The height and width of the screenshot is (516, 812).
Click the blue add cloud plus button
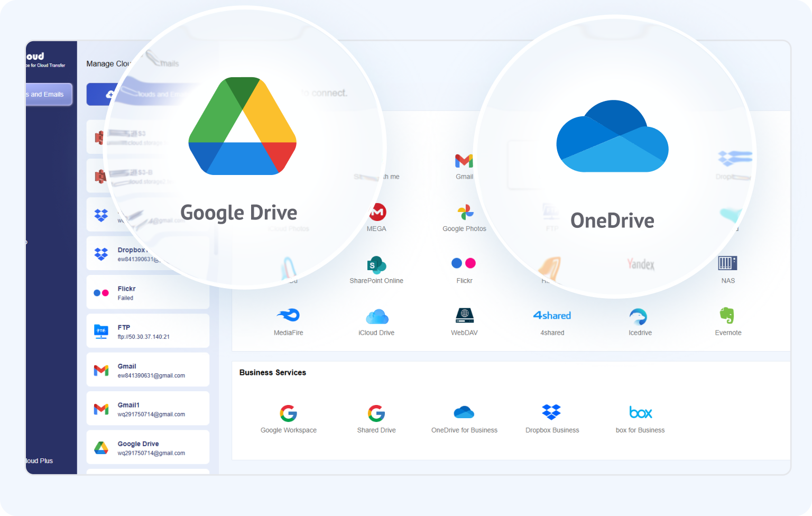(109, 95)
